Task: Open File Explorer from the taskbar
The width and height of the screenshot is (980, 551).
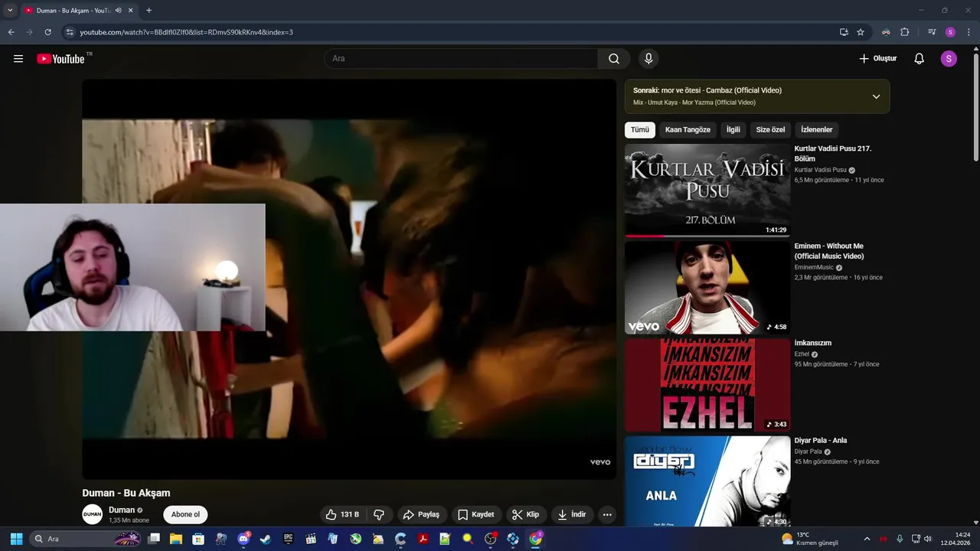Action: 176,539
